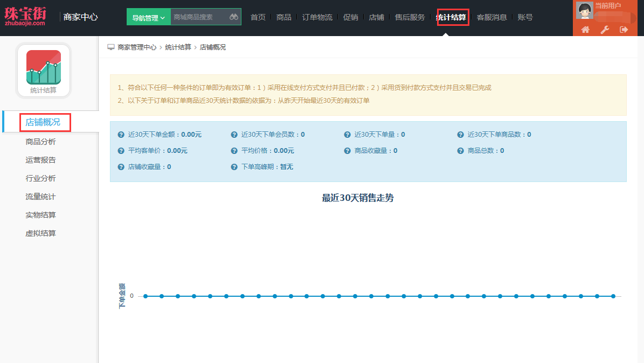Click the logout arrow icon

point(624,30)
